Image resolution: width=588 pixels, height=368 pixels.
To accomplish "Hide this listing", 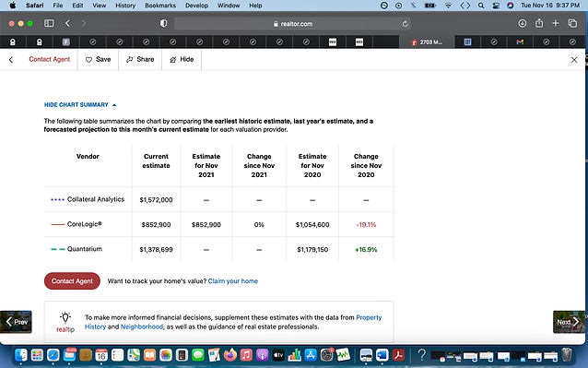I will (x=182, y=59).
